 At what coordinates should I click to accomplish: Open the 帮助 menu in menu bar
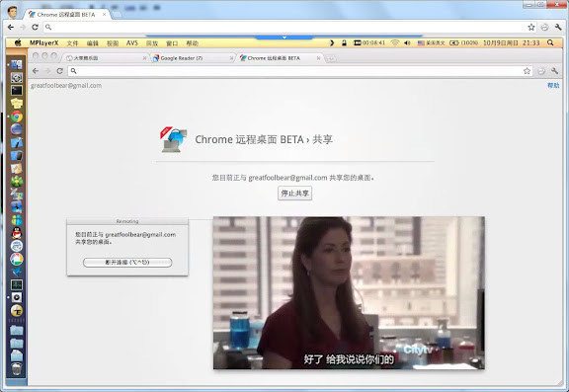coord(192,43)
